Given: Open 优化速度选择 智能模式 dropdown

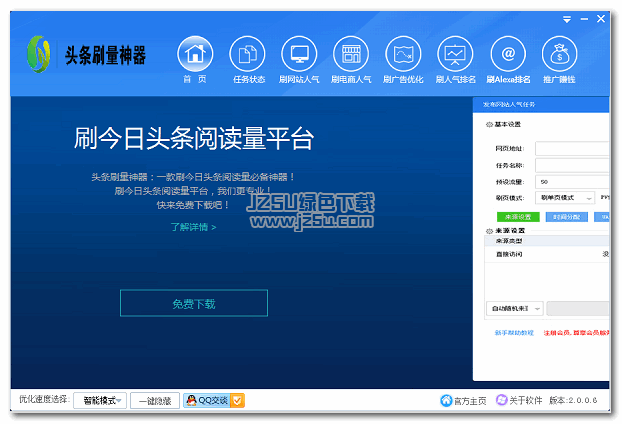Looking at the screenshot, I should click(100, 401).
